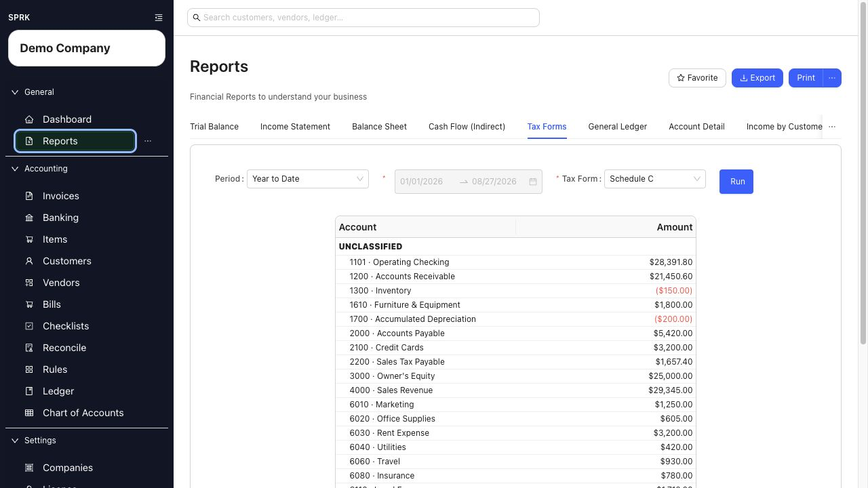
Task: Open the Dashboard page
Action: (66, 119)
